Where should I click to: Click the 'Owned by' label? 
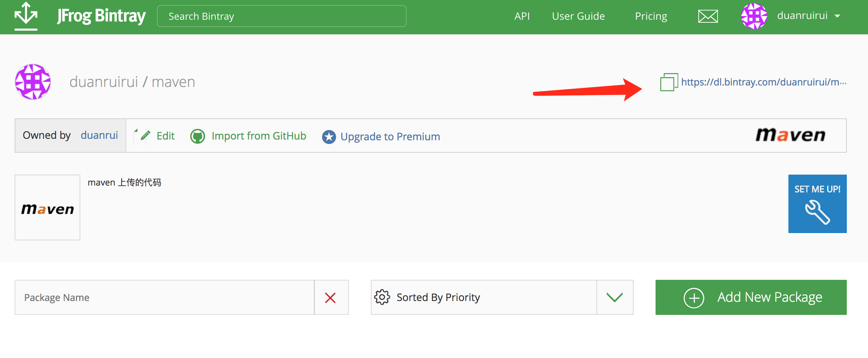pyautogui.click(x=47, y=135)
